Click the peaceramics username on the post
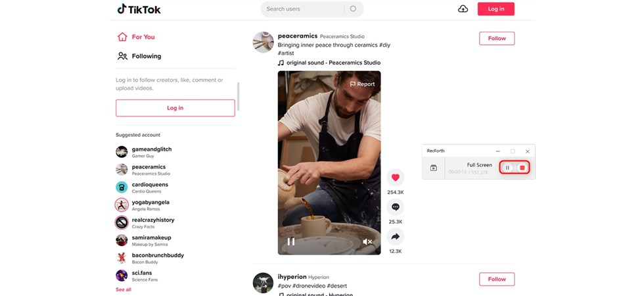Viewport: 644px width, 296px height. pos(298,36)
